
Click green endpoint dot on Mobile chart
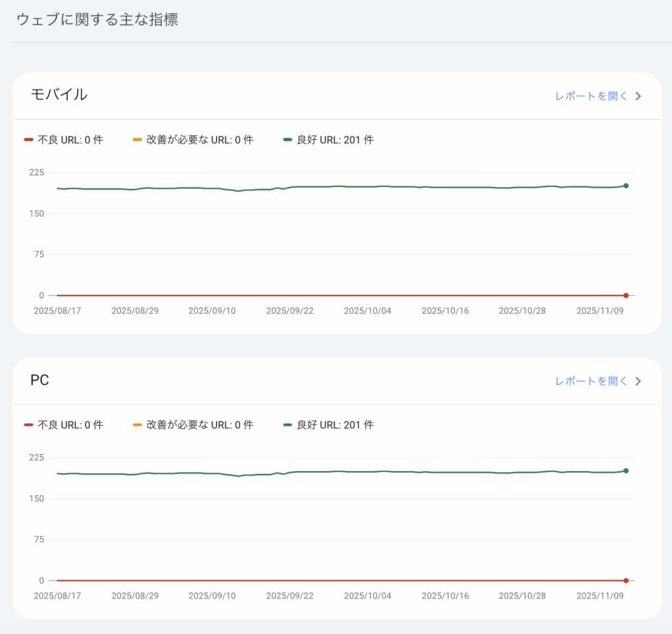[626, 186]
